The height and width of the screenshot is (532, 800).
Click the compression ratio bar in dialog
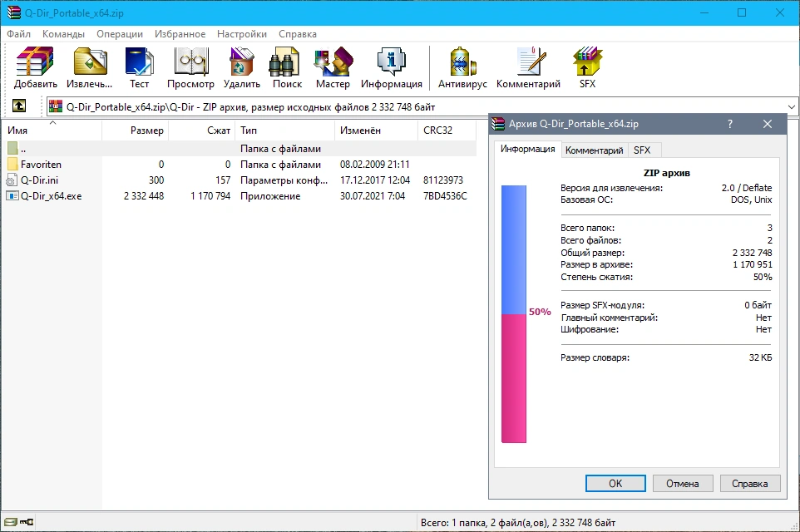pos(514,313)
